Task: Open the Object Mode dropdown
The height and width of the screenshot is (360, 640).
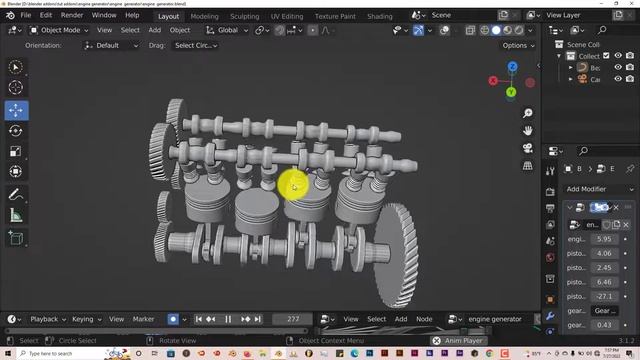Action: point(60,30)
